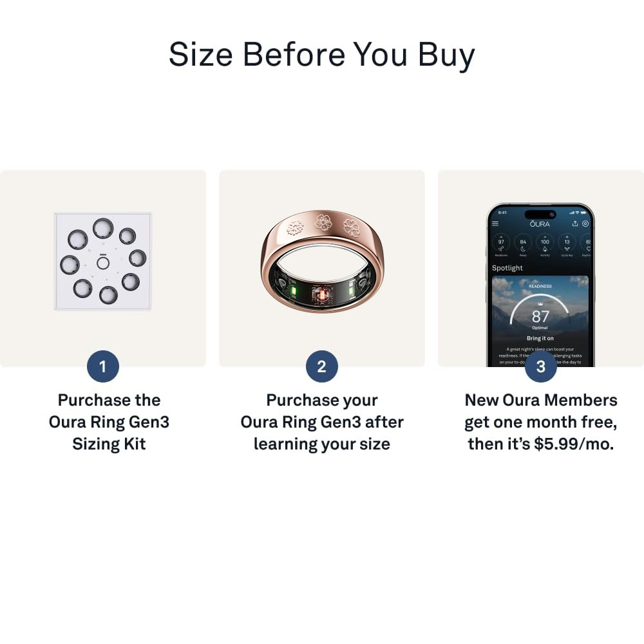This screenshot has width=644, height=644.
Task: Click "Purchase your Oura Ring Gen3 after" caption
Action: click(x=322, y=411)
